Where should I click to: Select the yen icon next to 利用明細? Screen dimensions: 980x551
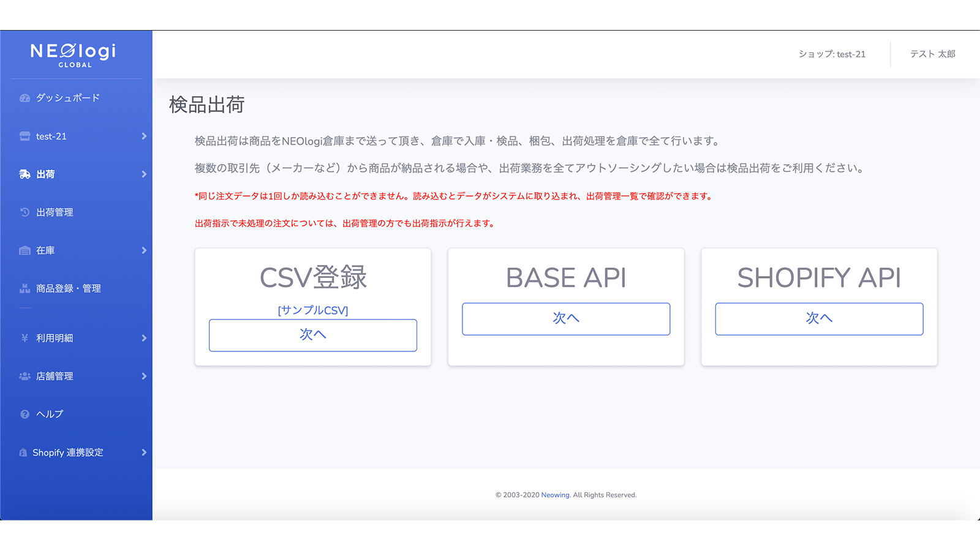pyautogui.click(x=24, y=337)
